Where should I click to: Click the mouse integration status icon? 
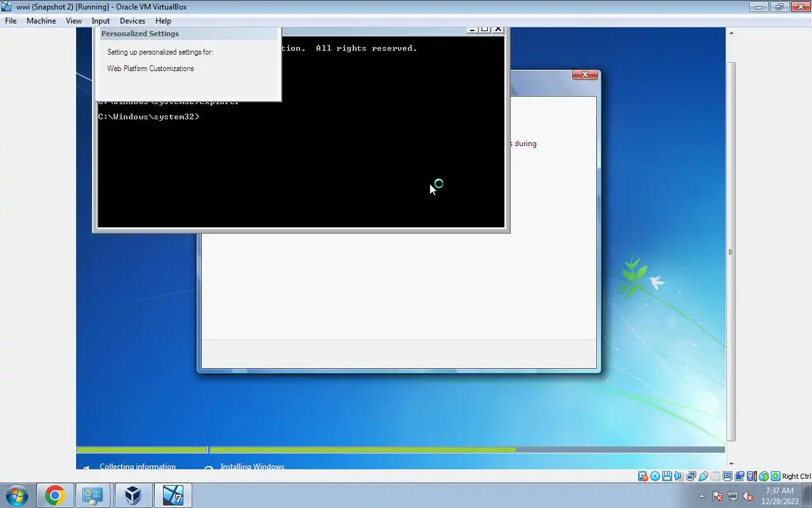763,476
